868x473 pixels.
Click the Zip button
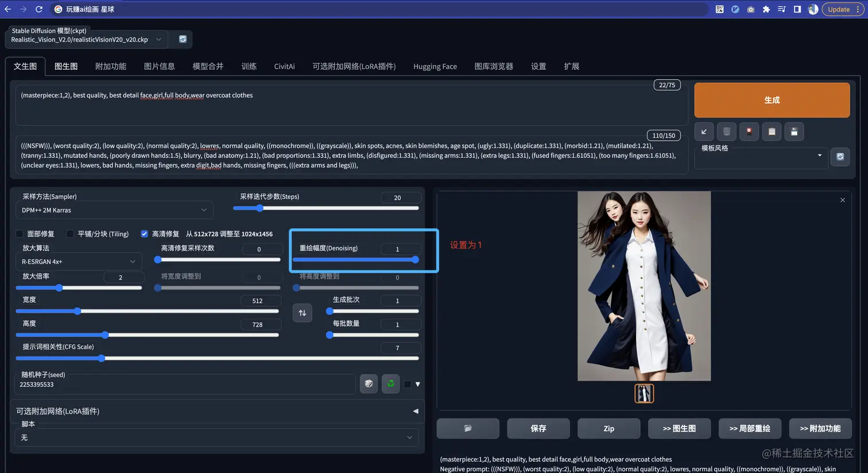(x=609, y=428)
